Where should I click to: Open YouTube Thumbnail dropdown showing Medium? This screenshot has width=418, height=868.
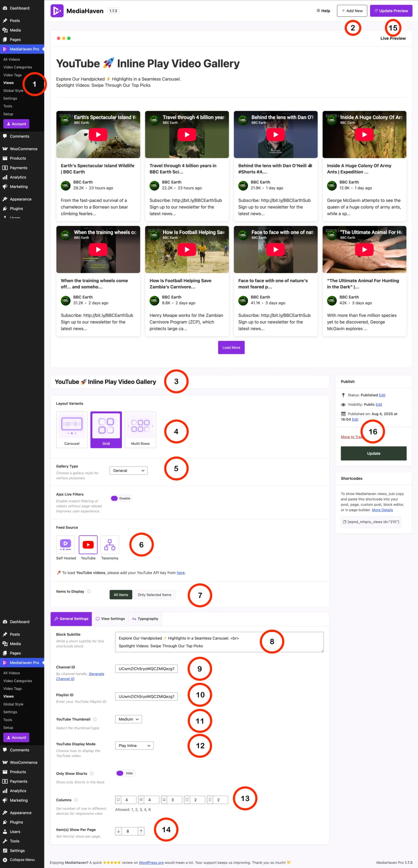click(x=128, y=719)
